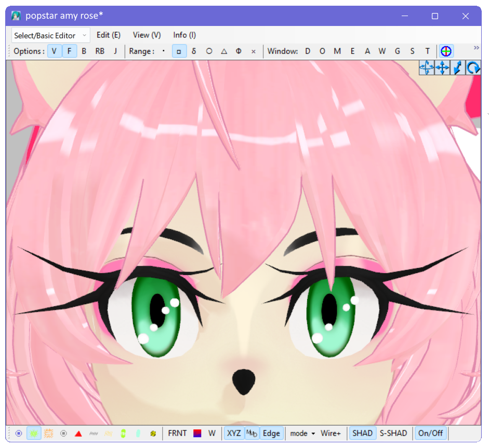Open the Select/Basic Editor dropdown

coord(50,35)
